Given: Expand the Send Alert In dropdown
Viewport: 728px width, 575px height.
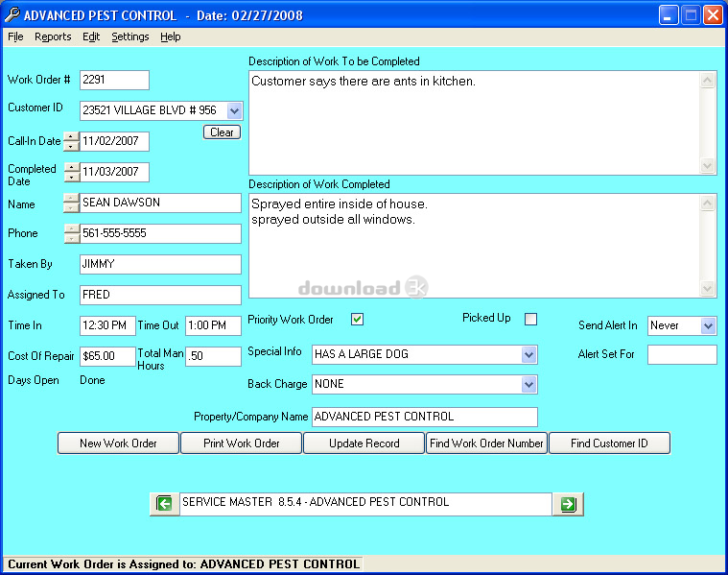Looking at the screenshot, I should 708,326.
